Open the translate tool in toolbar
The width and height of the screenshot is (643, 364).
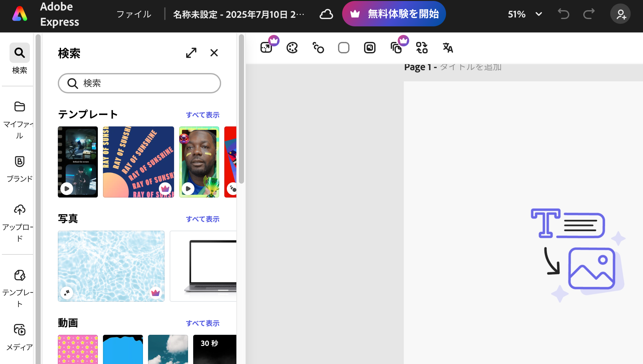448,48
